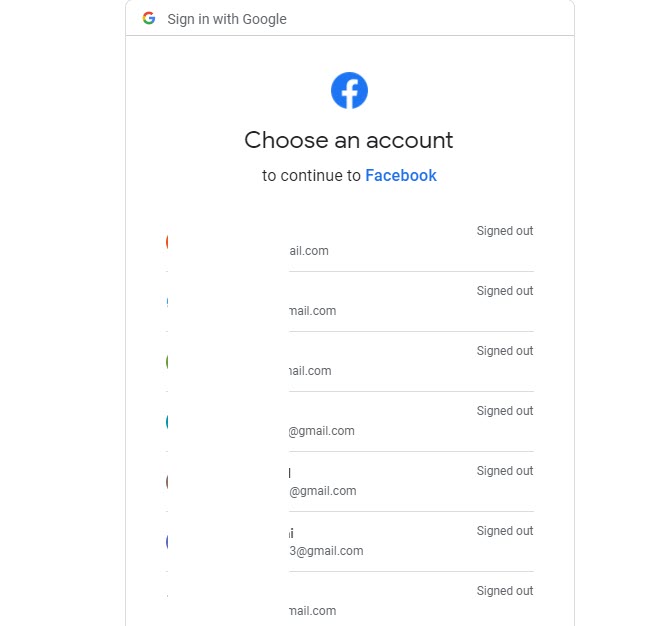Select the teal avatar of fourth account
Image resolution: width=670 pixels, height=626 pixels.
[x=168, y=421]
